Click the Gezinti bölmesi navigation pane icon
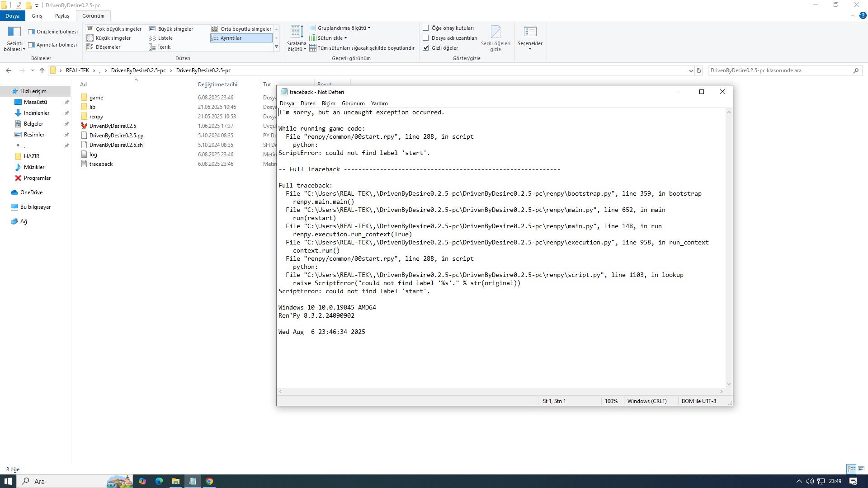Image resolution: width=868 pixels, height=488 pixels. (x=14, y=33)
